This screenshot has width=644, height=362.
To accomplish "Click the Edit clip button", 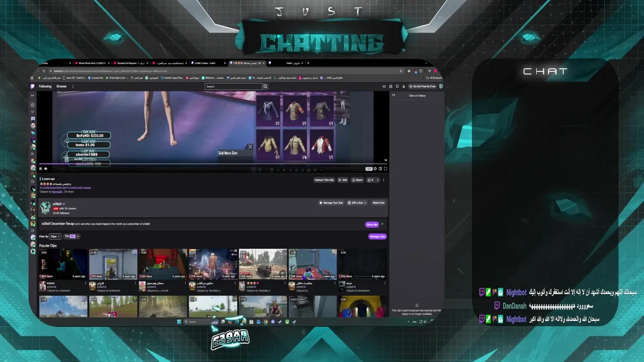I will 343,180.
